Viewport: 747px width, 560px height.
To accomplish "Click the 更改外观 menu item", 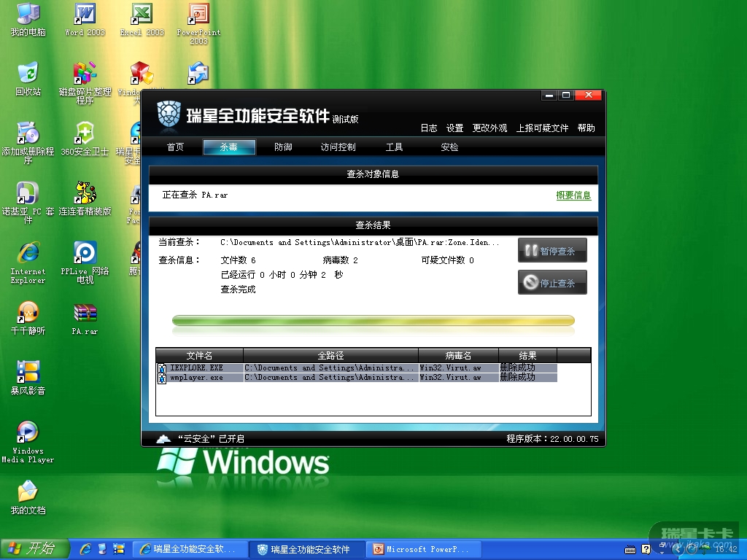I will click(489, 128).
